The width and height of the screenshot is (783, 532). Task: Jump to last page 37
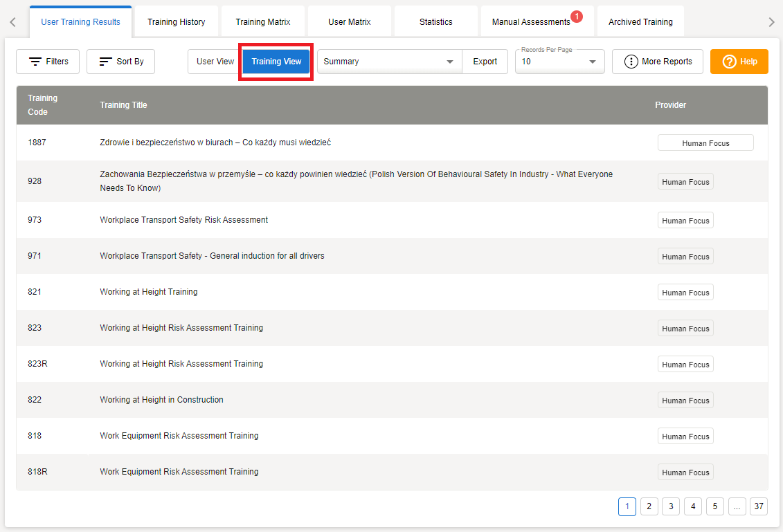(759, 506)
